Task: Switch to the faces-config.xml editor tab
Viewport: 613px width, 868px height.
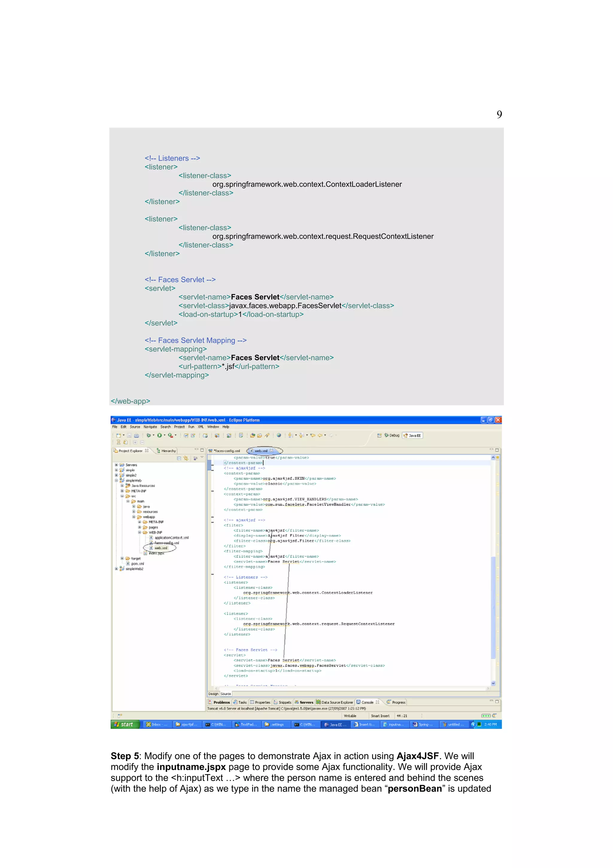Action: 224,451
